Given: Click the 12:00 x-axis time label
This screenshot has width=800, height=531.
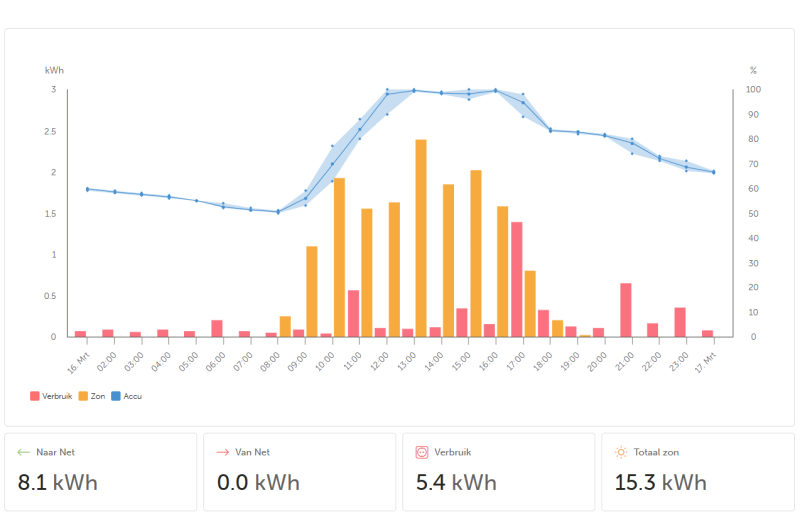Looking at the screenshot, I should pyautogui.click(x=379, y=362).
